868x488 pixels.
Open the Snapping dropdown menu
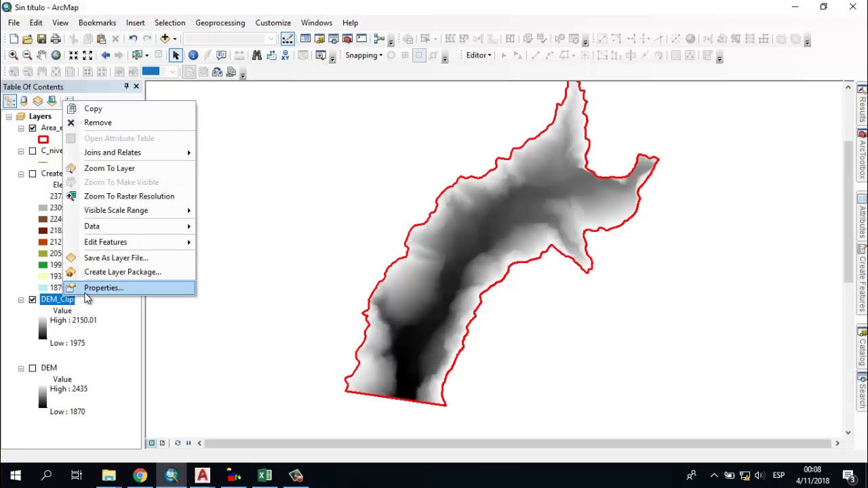364,56
